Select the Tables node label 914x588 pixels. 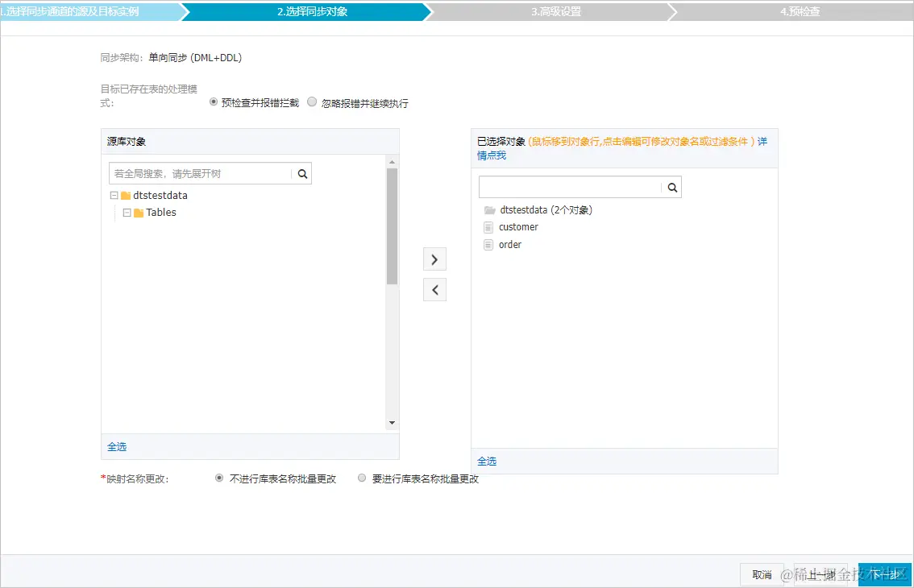tap(161, 213)
